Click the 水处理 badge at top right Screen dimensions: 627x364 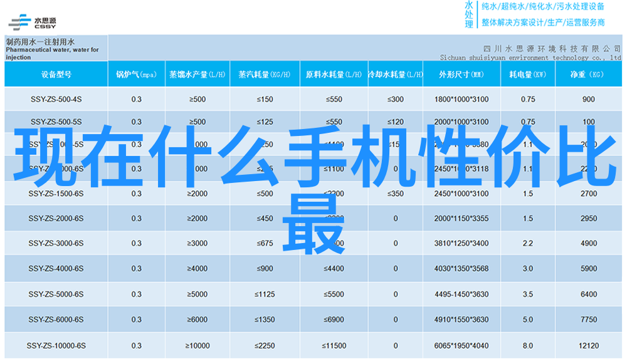(x=469, y=14)
